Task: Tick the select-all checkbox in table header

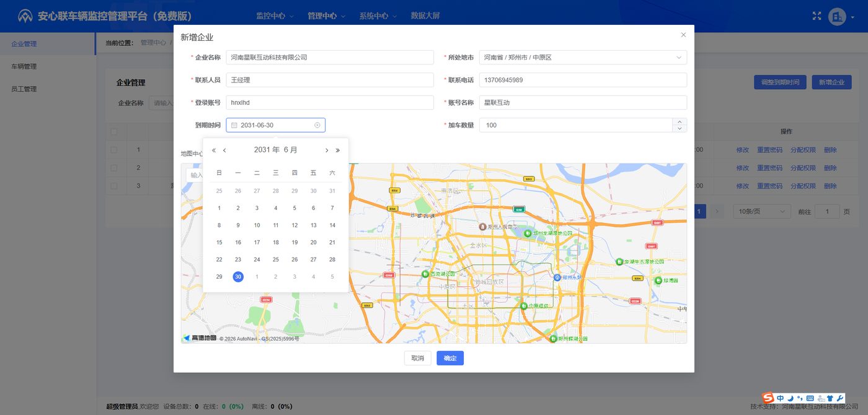Action: [x=113, y=131]
